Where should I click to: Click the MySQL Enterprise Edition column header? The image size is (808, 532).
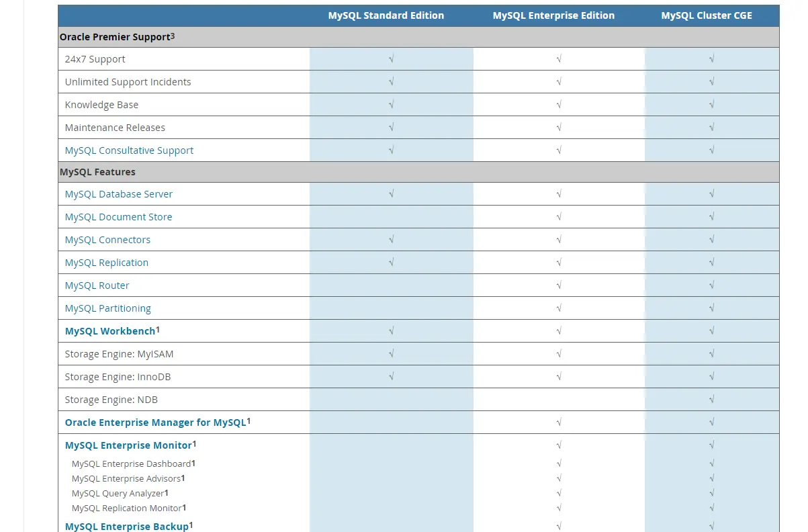tap(553, 15)
